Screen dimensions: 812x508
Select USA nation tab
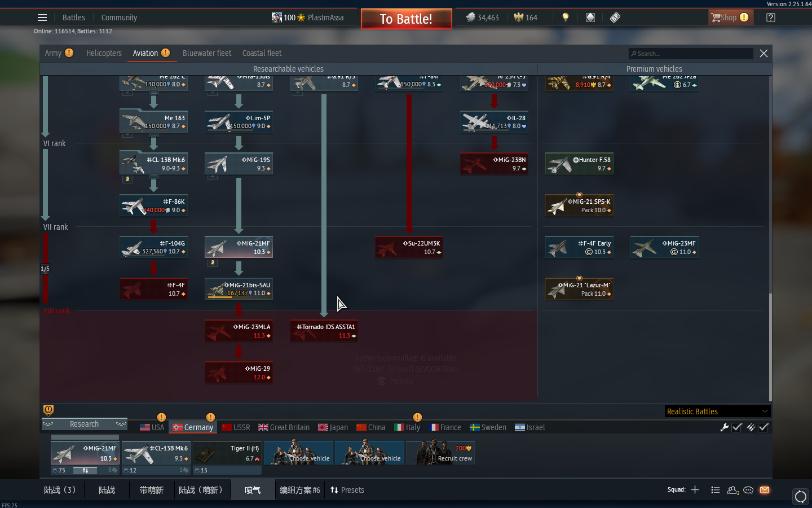(x=152, y=427)
